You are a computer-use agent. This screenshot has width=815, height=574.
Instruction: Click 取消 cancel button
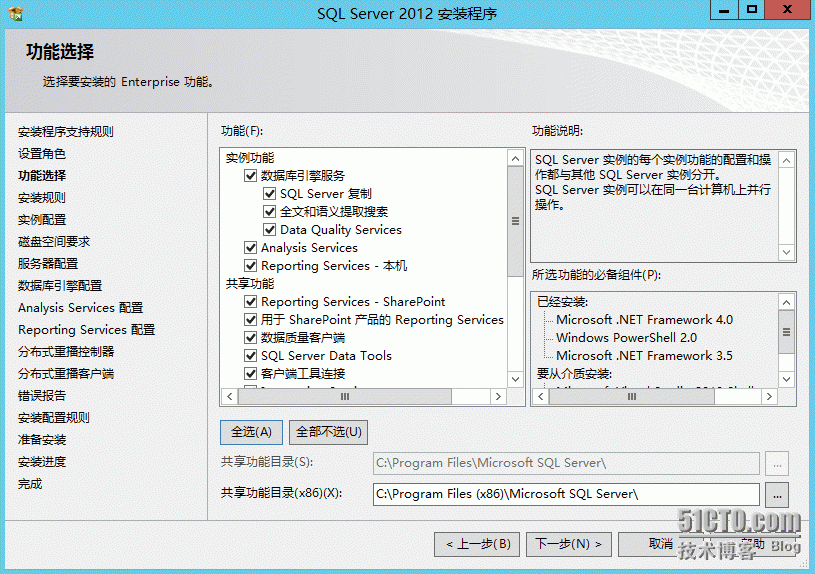click(660, 544)
